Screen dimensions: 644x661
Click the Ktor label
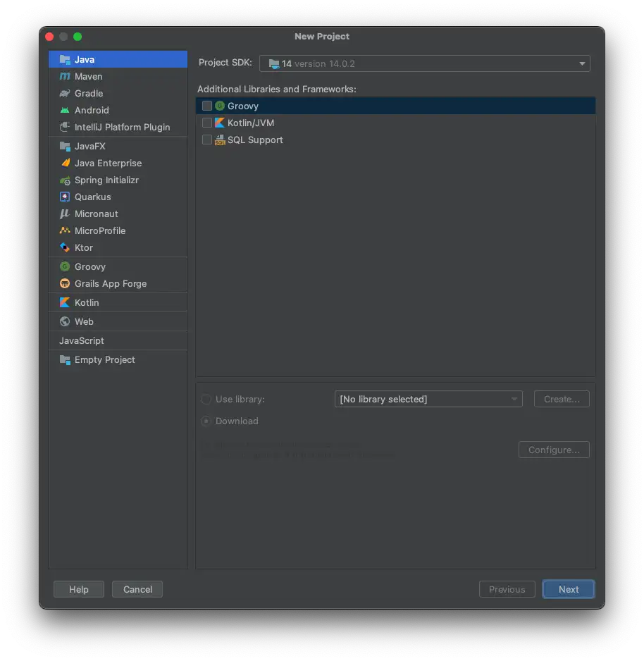(83, 247)
